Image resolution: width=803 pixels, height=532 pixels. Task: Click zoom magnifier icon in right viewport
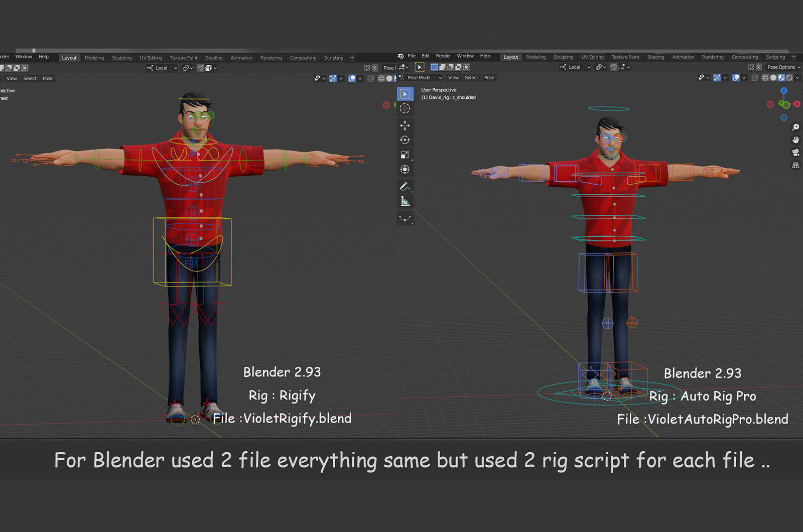click(x=795, y=127)
